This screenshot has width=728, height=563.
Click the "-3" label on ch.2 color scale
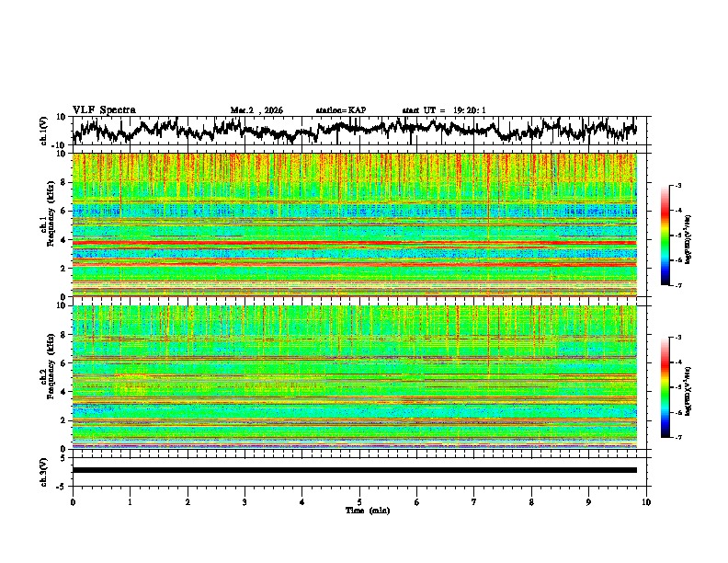tap(678, 338)
